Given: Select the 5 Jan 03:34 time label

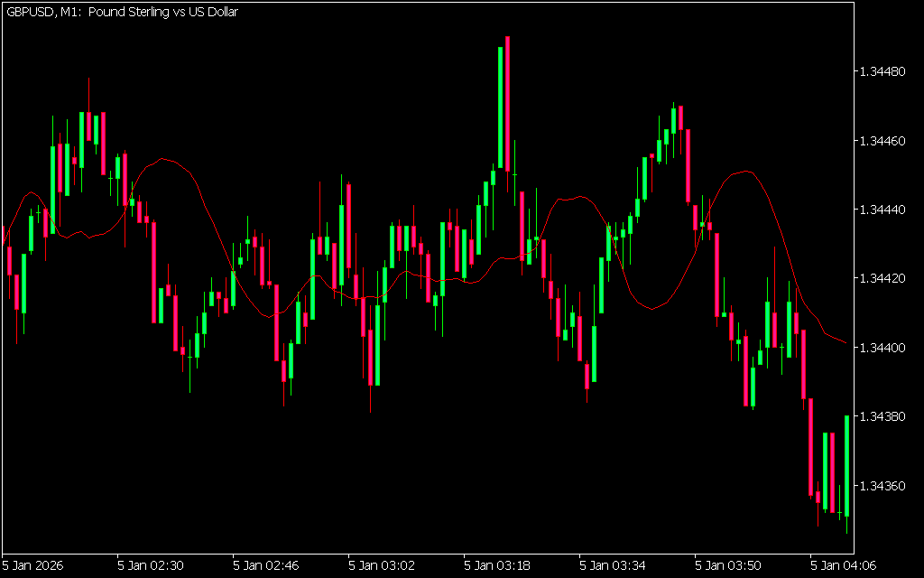Looking at the screenshot, I should 613,565.
